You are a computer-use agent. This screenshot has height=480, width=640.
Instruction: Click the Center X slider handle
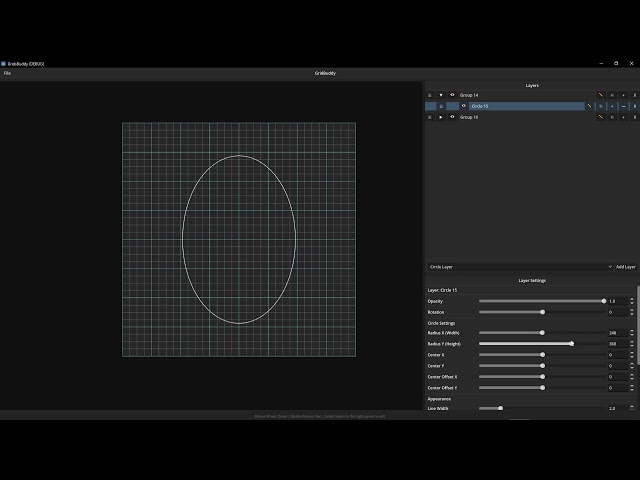click(542, 355)
